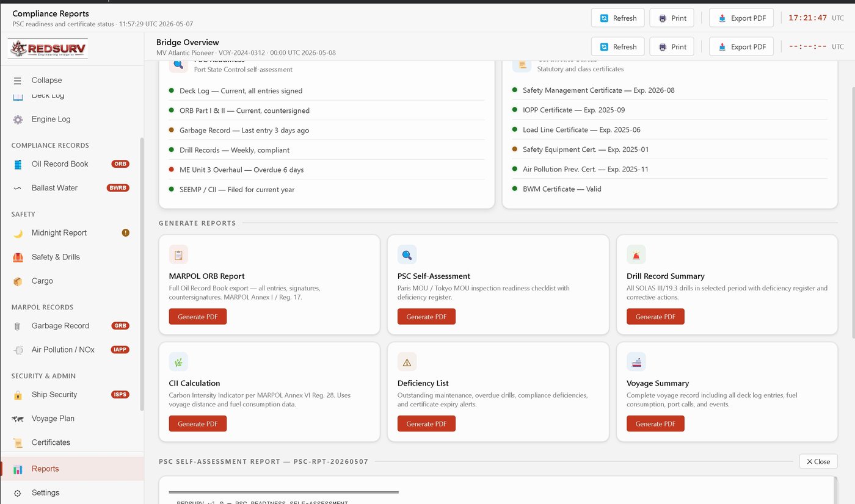The width and height of the screenshot is (855, 504).
Task: Generate PDF for CII Calculation
Action: [x=198, y=424]
